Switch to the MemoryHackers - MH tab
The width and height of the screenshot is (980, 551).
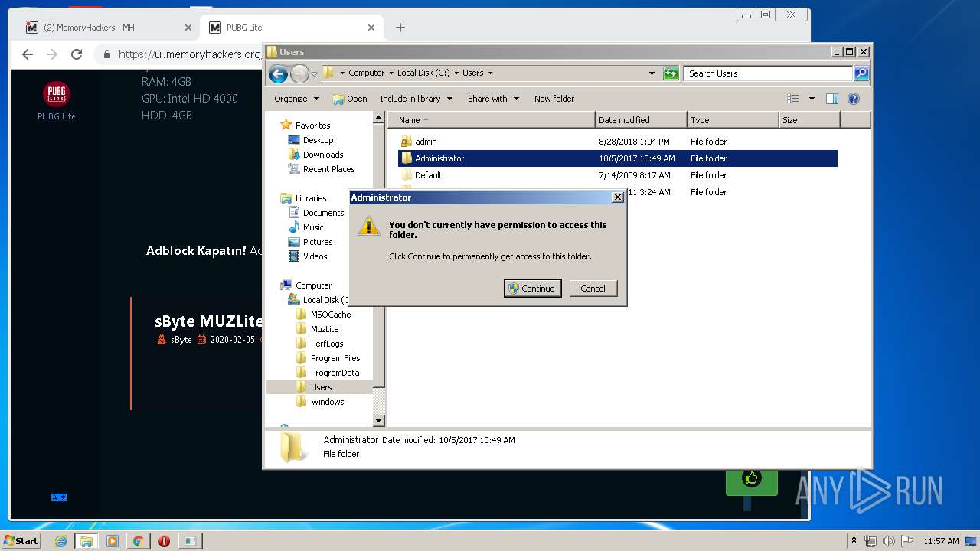(x=107, y=28)
